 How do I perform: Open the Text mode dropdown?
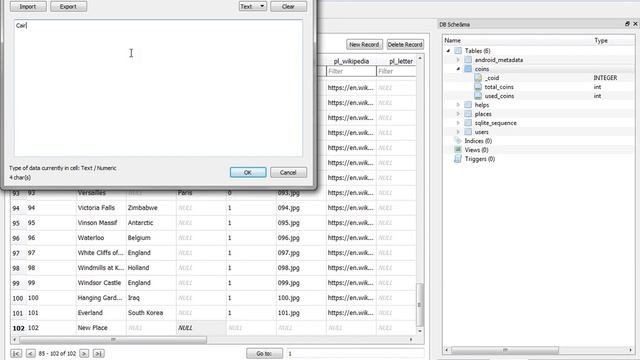(252, 6)
